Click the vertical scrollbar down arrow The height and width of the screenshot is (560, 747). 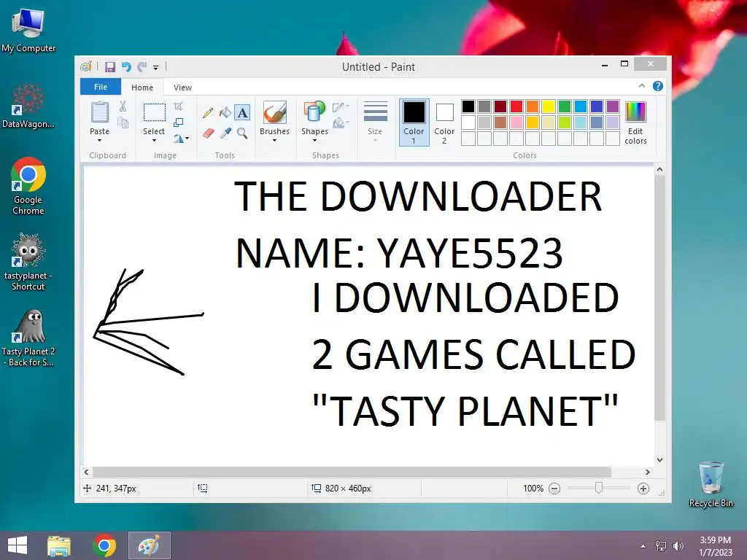point(659,460)
